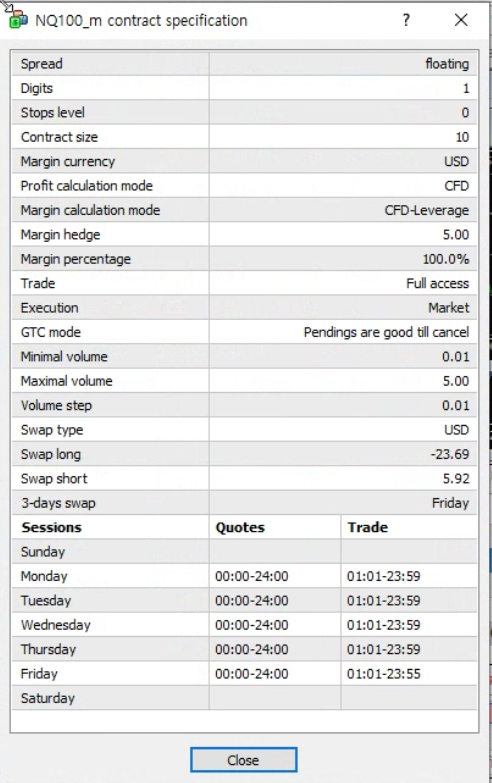The width and height of the screenshot is (492, 783).
Task: Select Monday trade session 01:01-23:59
Action: coord(384,576)
